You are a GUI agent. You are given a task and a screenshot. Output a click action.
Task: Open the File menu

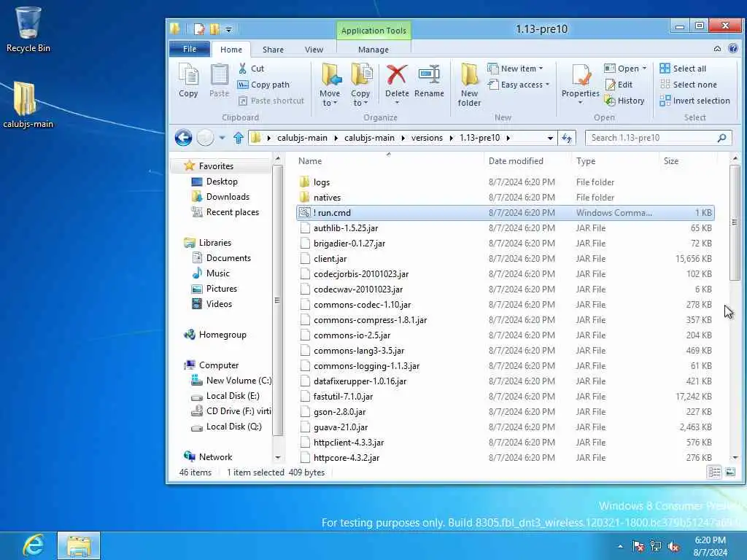pyautogui.click(x=190, y=49)
